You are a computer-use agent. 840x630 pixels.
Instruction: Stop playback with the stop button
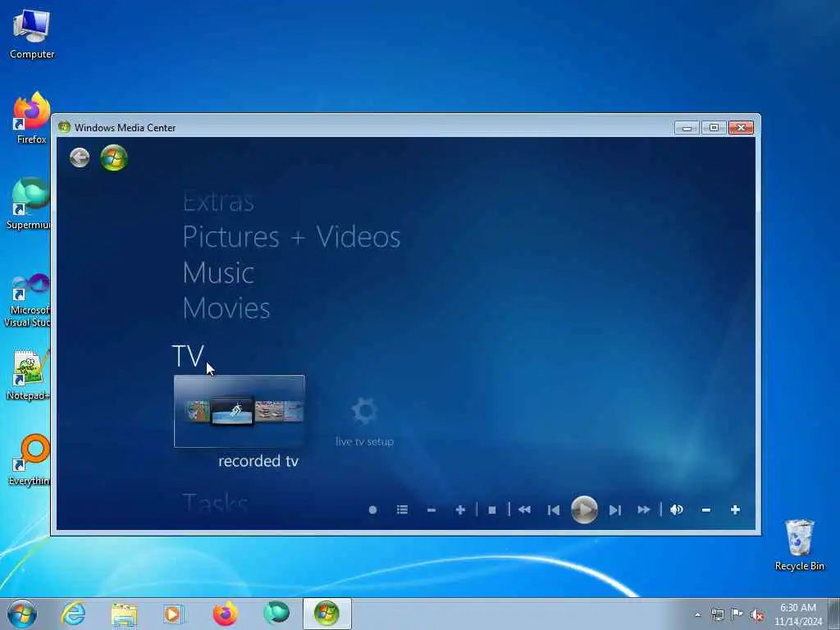[x=492, y=510]
